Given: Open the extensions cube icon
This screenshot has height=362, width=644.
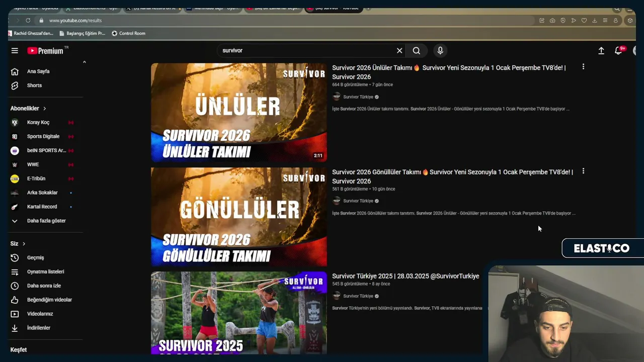Looking at the screenshot, I should click(x=630, y=21).
